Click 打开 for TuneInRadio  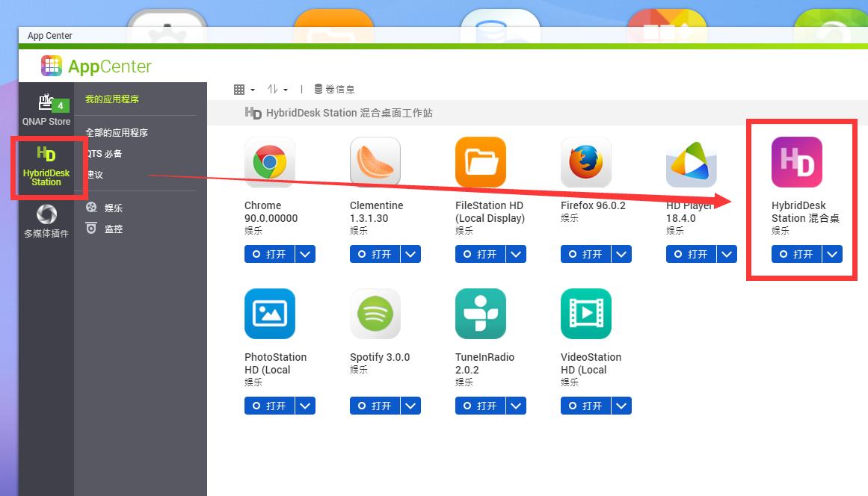click(481, 406)
